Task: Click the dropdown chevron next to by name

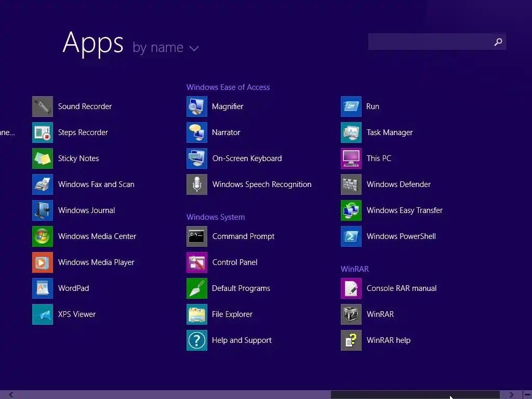Action: [194, 48]
